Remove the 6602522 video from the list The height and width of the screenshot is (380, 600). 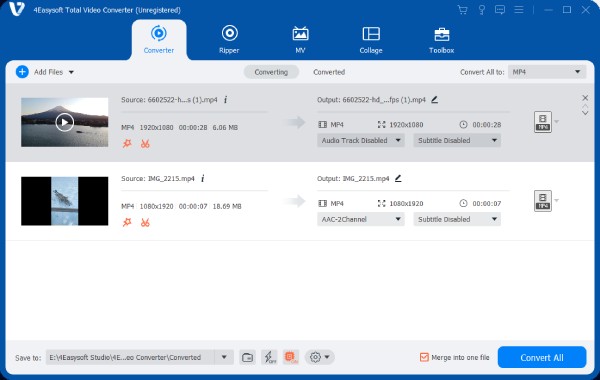(585, 98)
